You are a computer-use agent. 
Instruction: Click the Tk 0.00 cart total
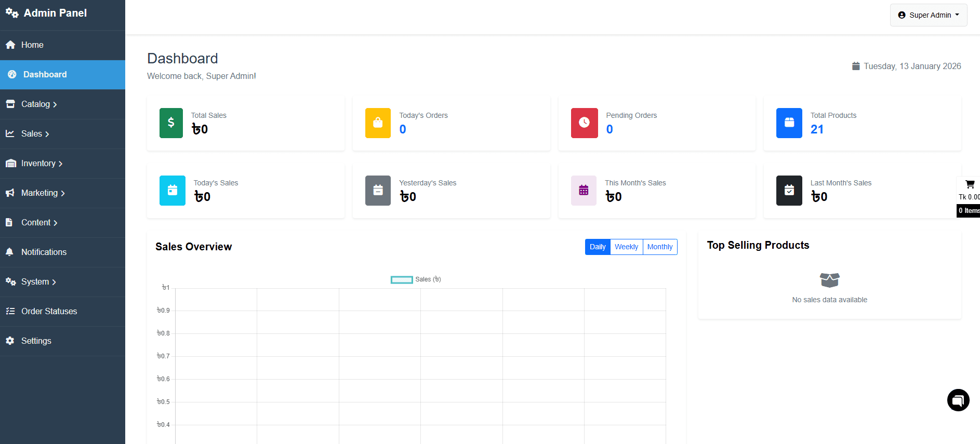click(969, 197)
